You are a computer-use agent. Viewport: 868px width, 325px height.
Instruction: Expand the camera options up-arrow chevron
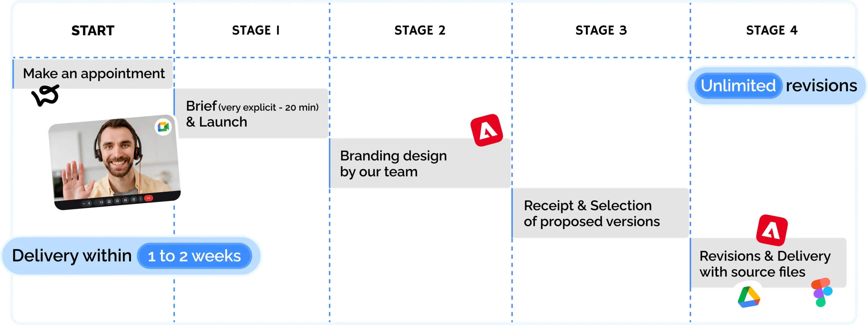[96, 203]
